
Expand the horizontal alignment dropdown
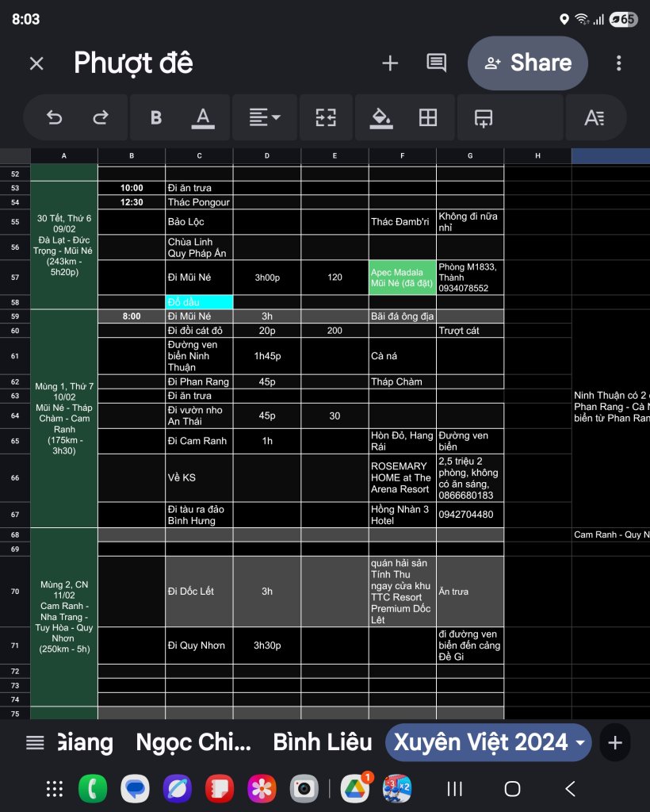265,117
